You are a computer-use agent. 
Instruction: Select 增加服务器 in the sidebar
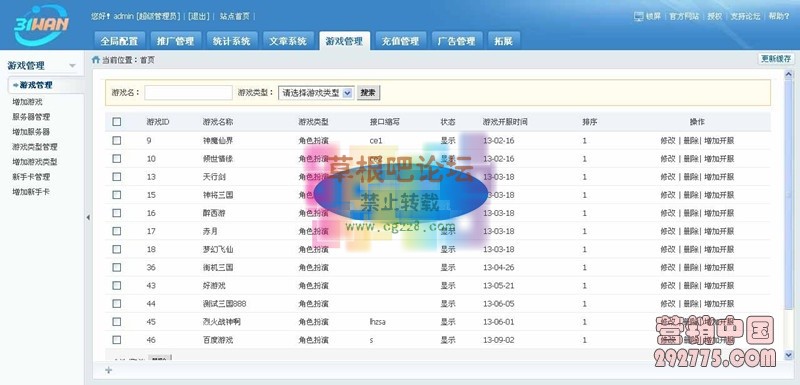pyautogui.click(x=31, y=132)
